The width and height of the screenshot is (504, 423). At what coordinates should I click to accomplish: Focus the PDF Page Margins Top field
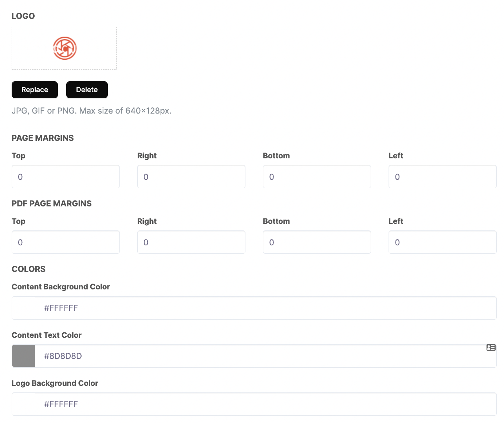66,242
